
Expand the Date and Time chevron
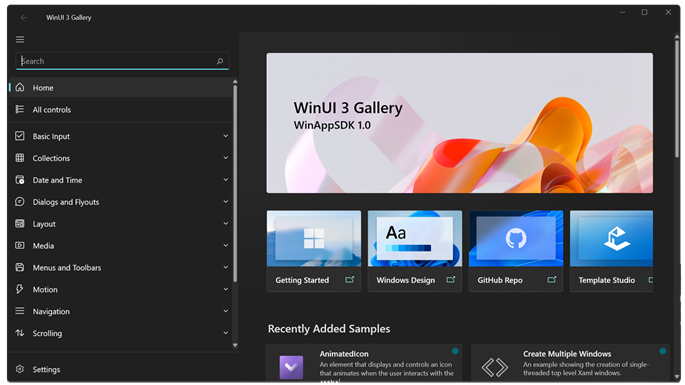(x=226, y=180)
